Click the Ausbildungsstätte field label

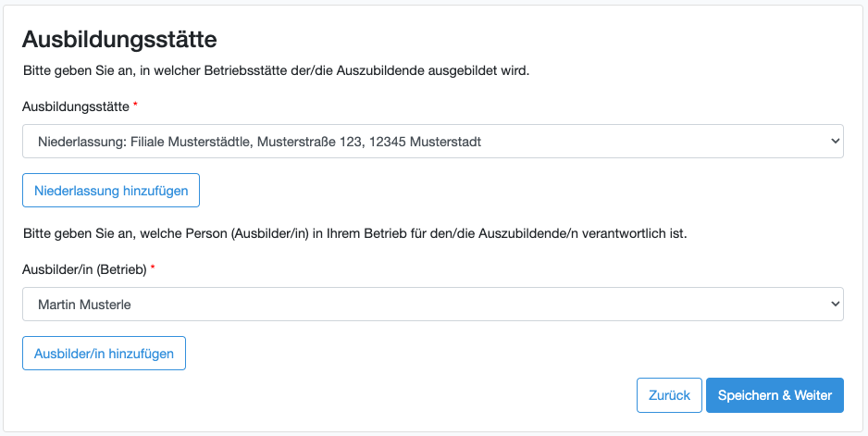[76, 106]
